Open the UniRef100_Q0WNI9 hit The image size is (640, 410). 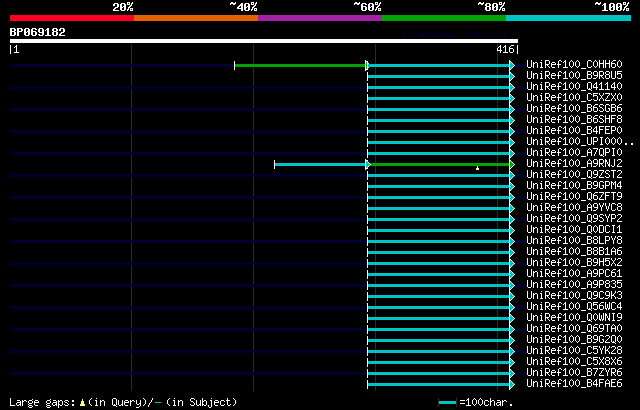(x=574, y=318)
